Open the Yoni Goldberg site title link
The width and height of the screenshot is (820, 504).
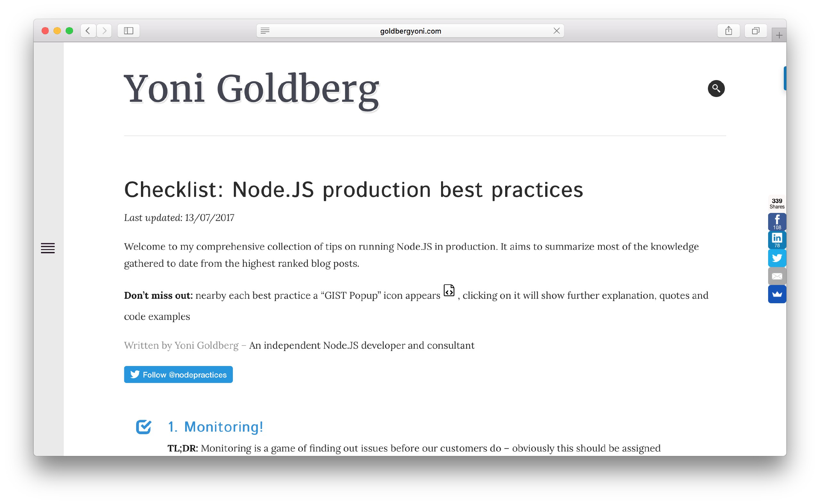(251, 89)
